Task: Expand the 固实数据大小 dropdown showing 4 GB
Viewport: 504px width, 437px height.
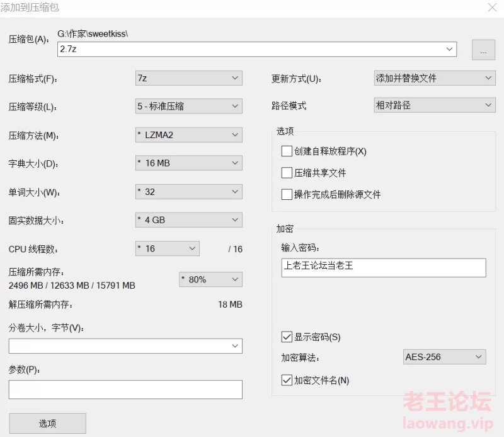Action: (x=188, y=220)
